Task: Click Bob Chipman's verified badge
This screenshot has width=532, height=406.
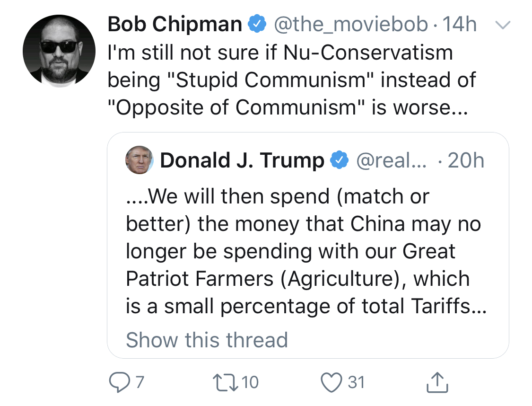Action: coord(257,24)
